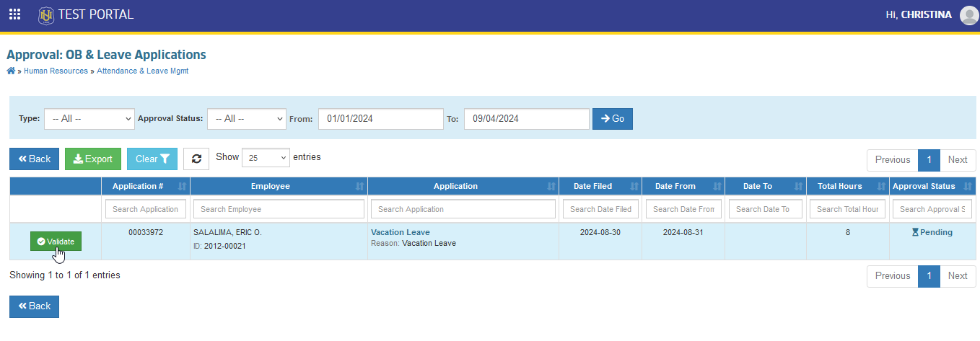The width and height of the screenshot is (980, 341).
Task: Click the top Next pagination button
Action: 958,160
